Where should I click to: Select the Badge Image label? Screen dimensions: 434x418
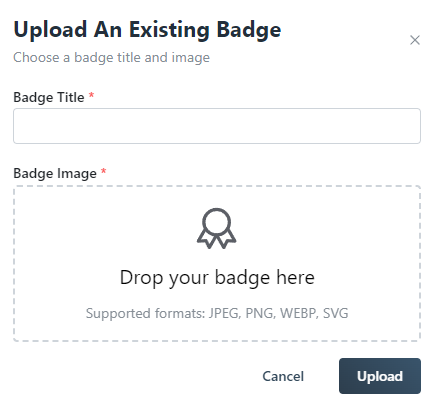pos(55,173)
